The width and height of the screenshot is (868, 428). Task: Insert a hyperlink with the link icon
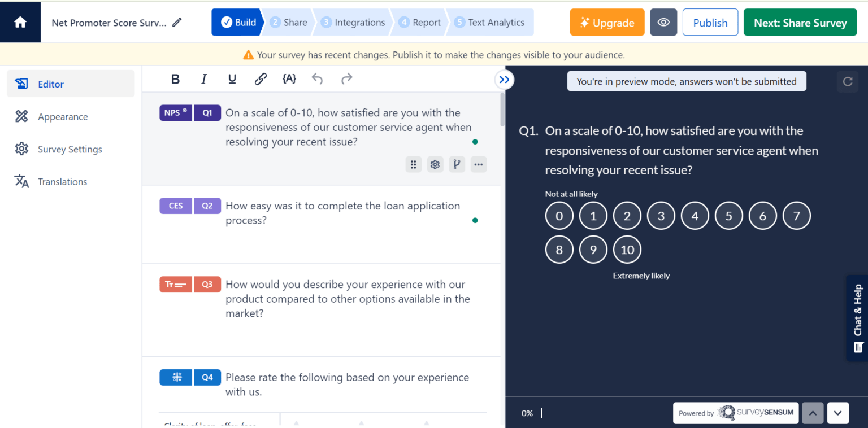(261, 79)
